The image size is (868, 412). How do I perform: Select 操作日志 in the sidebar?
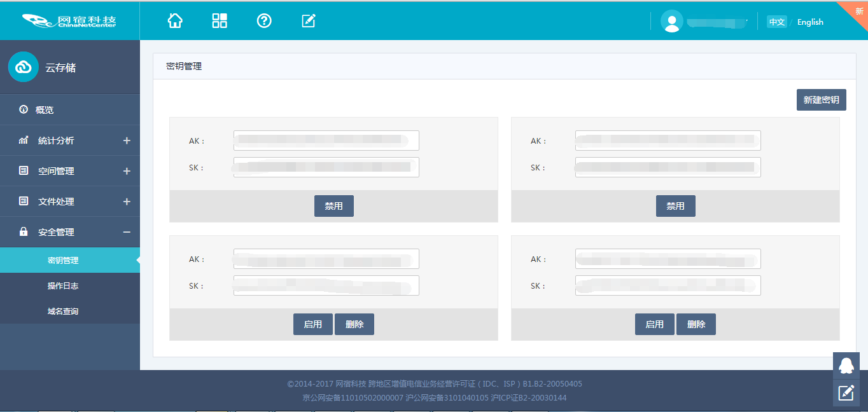pyautogui.click(x=63, y=286)
